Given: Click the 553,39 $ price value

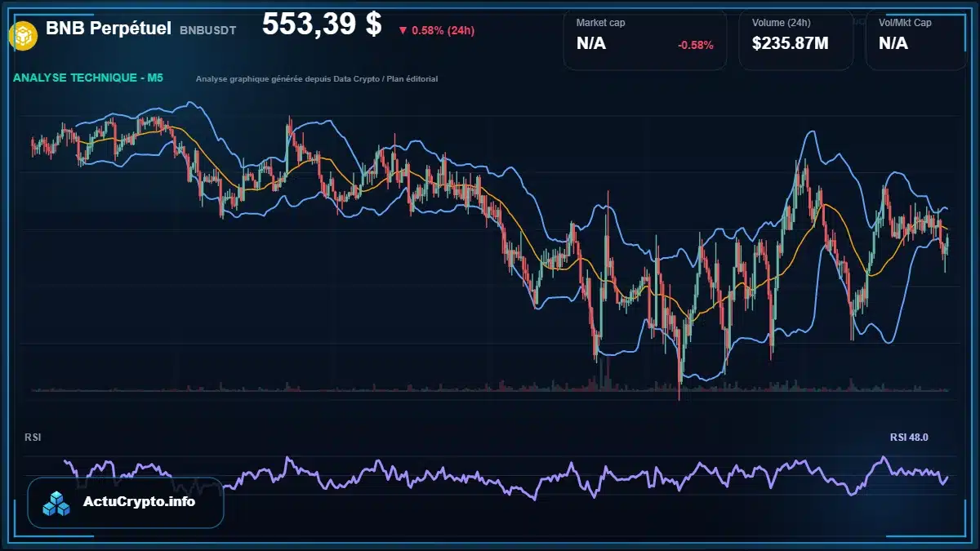Looking at the screenshot, I should 322,24.
